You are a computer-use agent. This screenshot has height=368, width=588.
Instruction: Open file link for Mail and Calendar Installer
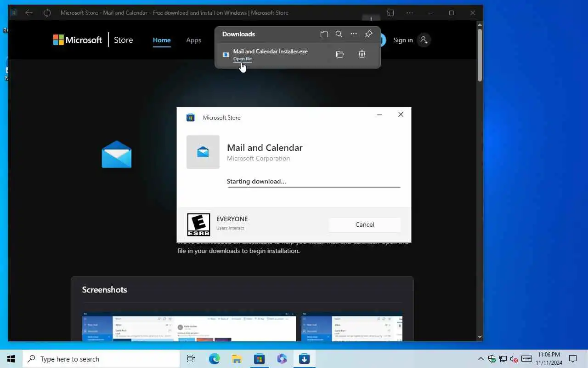[243, 59]
